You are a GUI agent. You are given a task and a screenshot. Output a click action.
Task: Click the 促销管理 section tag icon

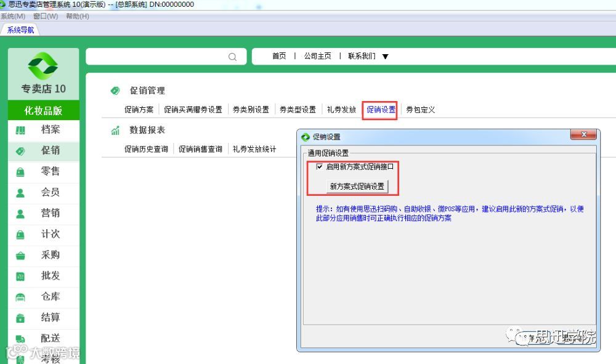point(115,91)
